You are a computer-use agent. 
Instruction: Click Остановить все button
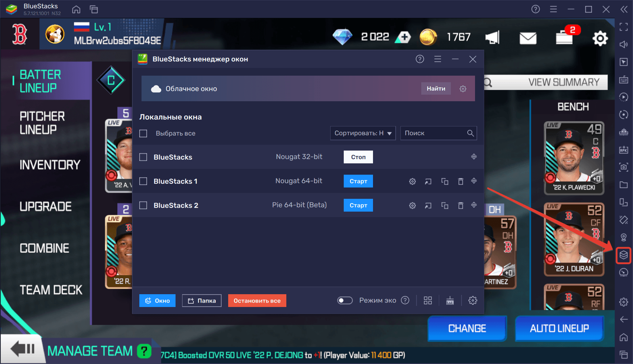[x=257, y=300]
